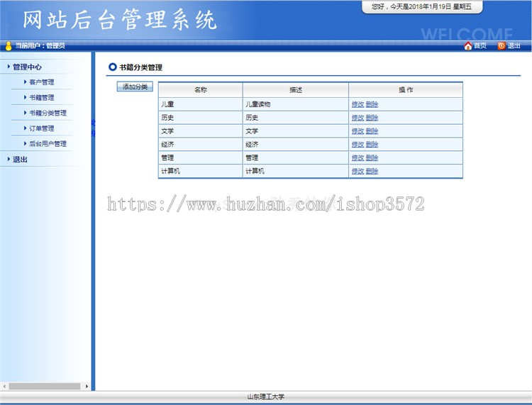Click the arrow bullet beside 后台用户管理
Viewport: 532px width, 405px height.
click(25, 143)
